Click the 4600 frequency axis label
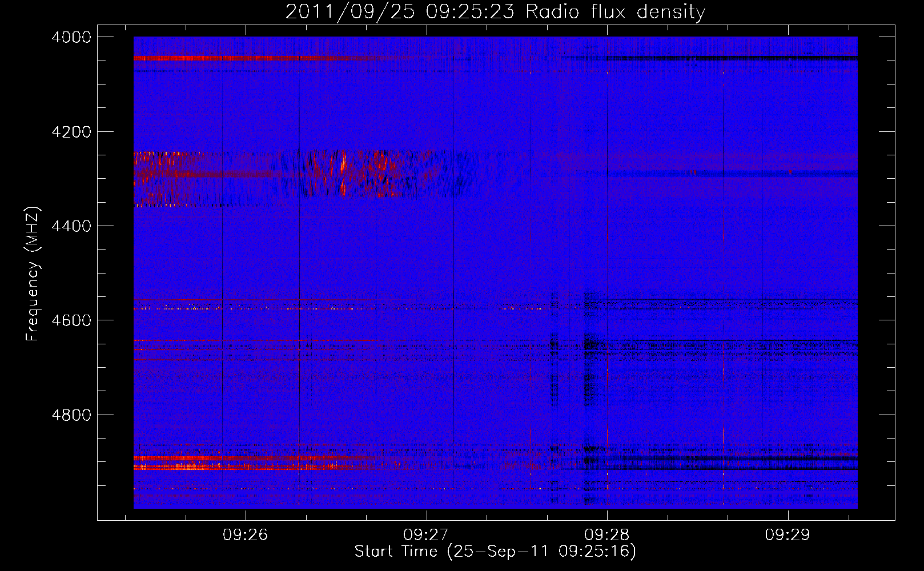This screenshot has height=571, width=924. point(71,320)
